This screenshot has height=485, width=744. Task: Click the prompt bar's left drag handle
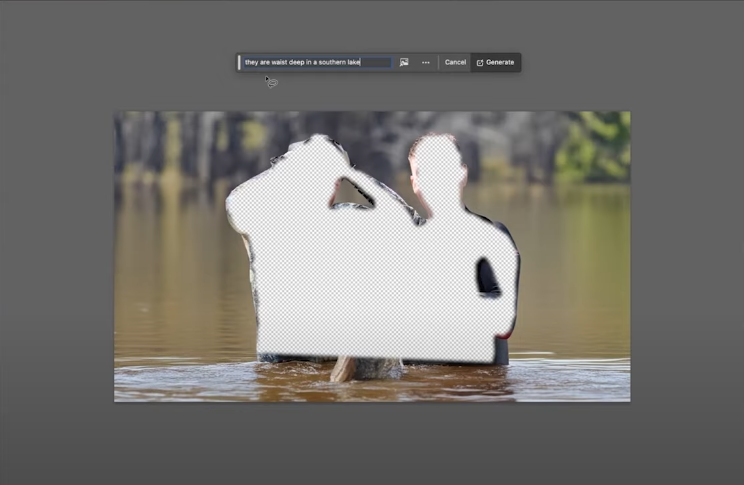pos(239,62)
